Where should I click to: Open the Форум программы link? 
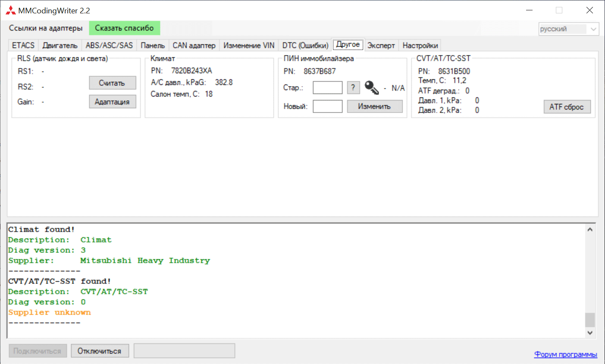tap(566, 354)
